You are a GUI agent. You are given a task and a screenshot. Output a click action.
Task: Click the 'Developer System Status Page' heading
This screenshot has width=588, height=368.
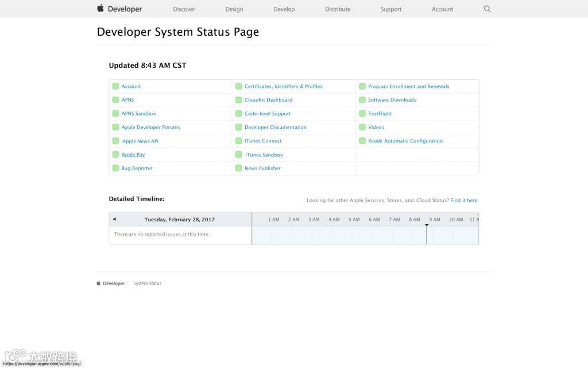[178, 32]
